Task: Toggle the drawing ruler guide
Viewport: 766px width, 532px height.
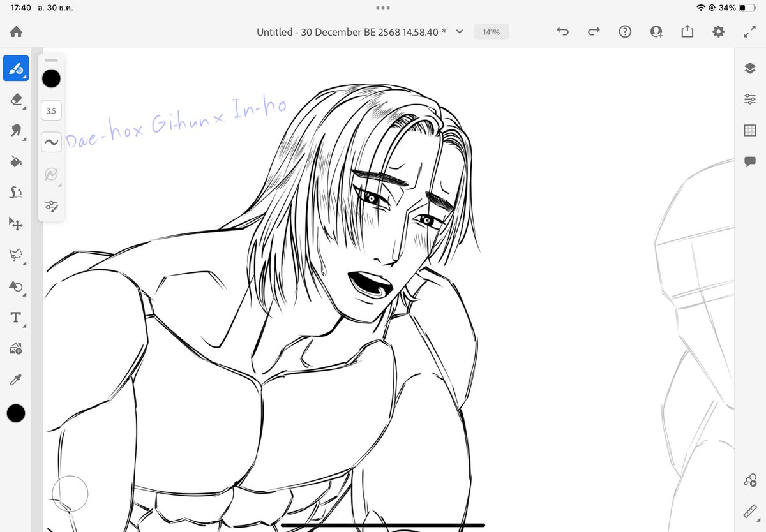Action: (x=750, y=512)
